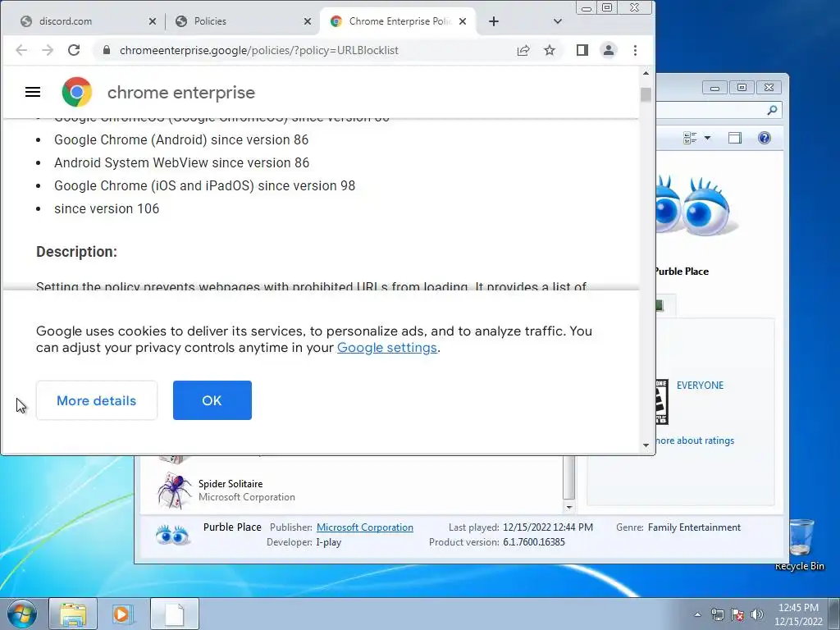840x630 pixels.
Task: Select Spider Solitaire in games list
Action: click(x=351, y=491)
